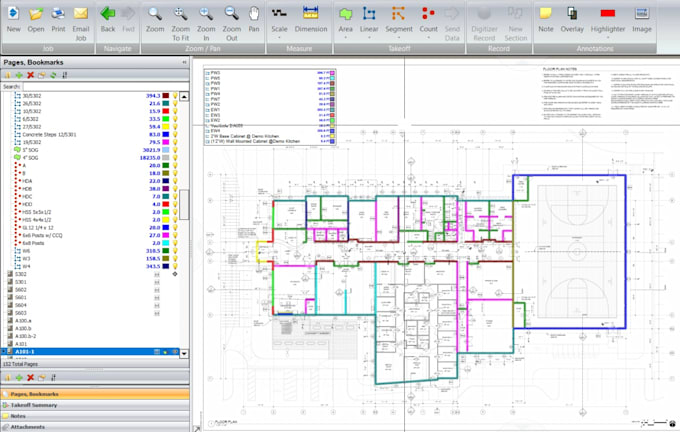Open the Scale tool dropdown
This screenshot has width=680, height=432.
click(x=279, y=37)
